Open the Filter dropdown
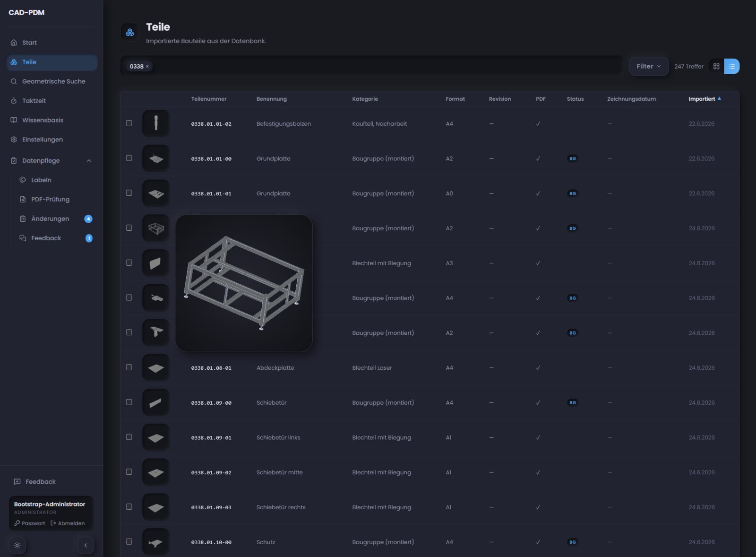The image size is (756, 557). tap(649, 66)
